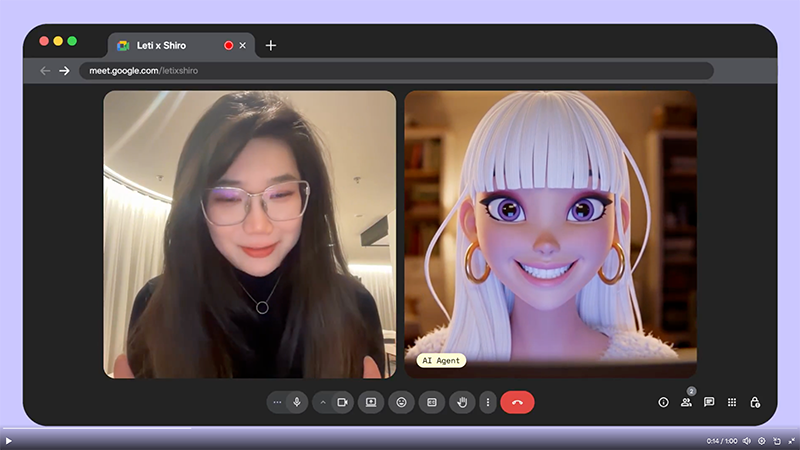The image size is (800, 450).
Task: Present your screen now
Action: [x=371, y=402]
